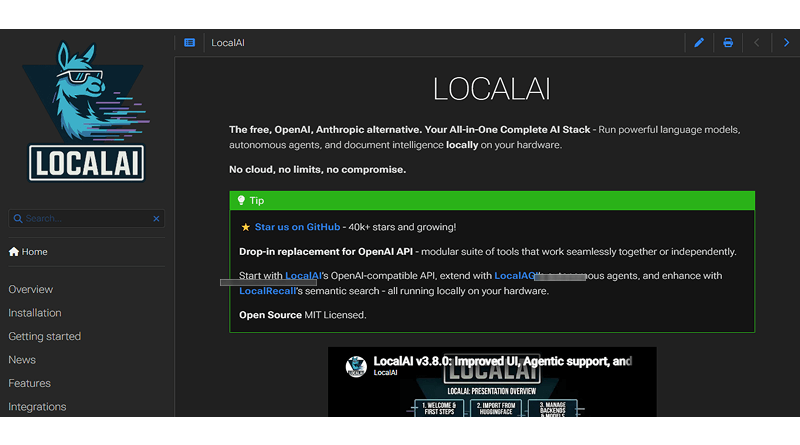Click the edit page pencil icon
800x445 pixels.
[x=699, y=43]
